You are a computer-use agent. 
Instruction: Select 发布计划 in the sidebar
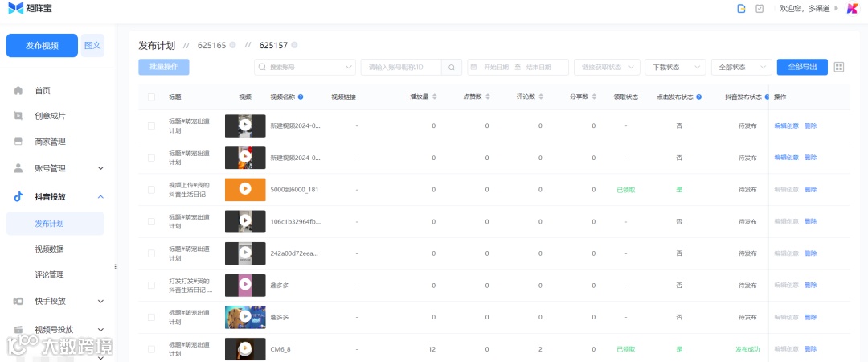click(55, 224)
